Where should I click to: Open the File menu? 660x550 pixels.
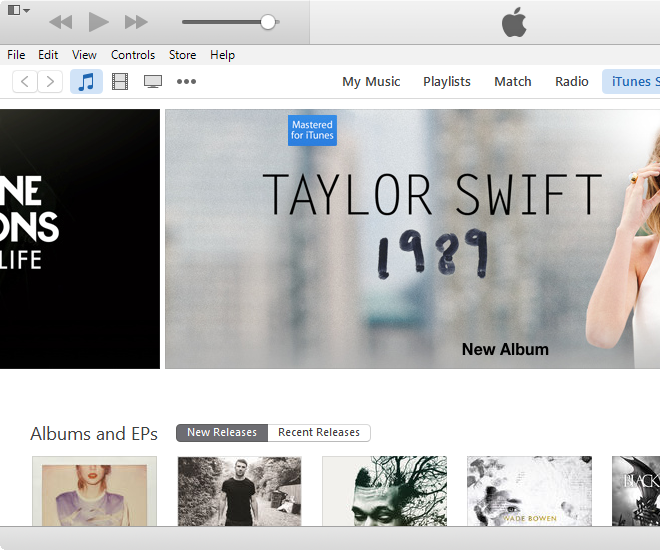pos(16,55)
